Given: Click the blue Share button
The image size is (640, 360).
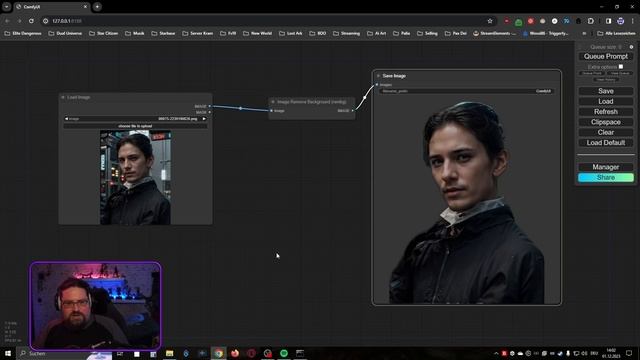Looking at the screenshot, I should (x=606, y=178).
